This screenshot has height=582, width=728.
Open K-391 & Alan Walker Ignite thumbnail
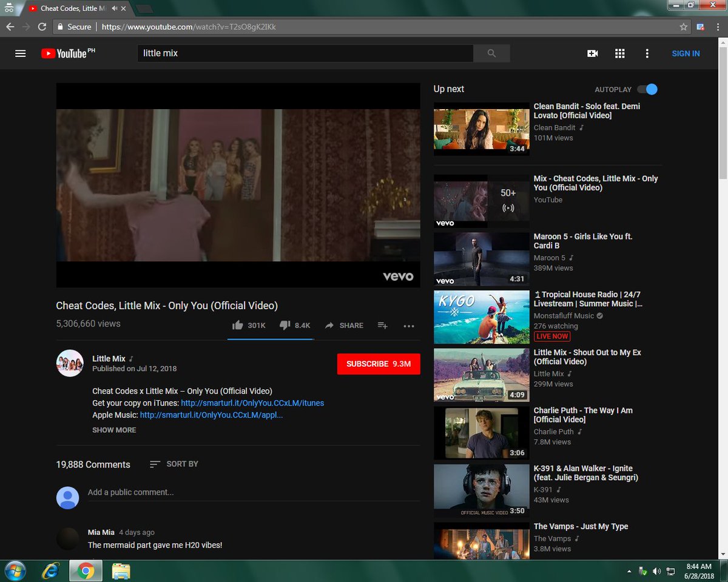[482, 490]
